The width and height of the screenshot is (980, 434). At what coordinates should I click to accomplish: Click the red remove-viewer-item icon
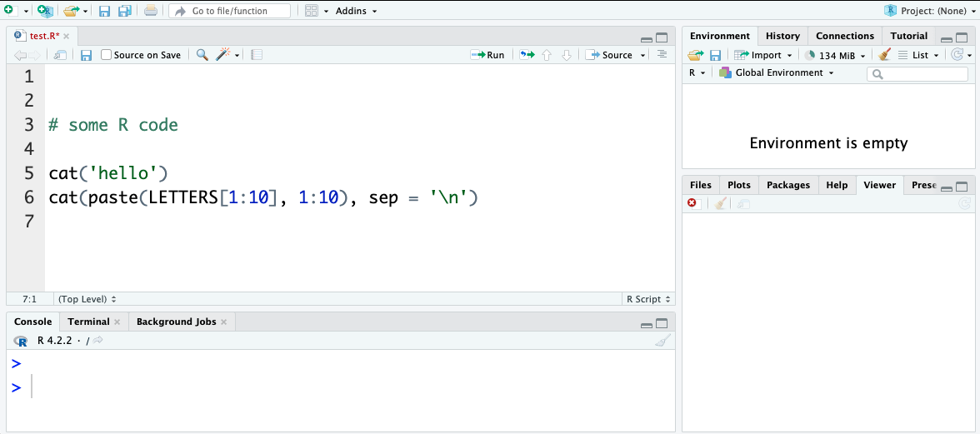(x=692, y=203)
